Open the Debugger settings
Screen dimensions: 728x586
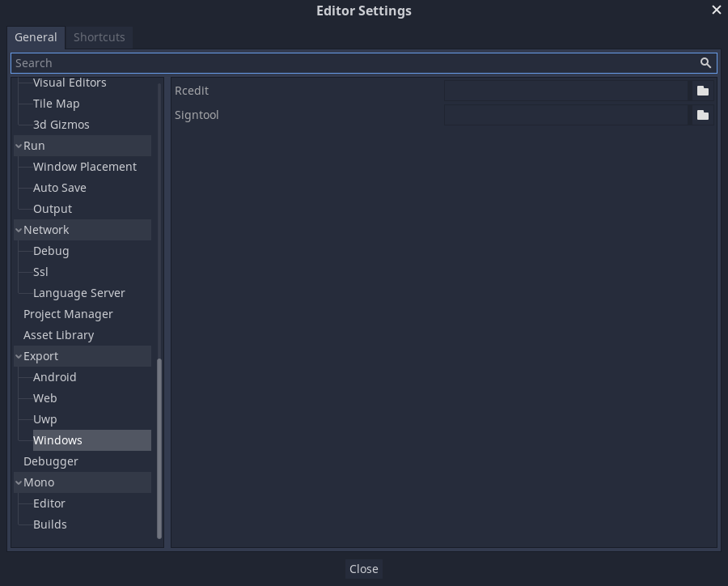50,461
